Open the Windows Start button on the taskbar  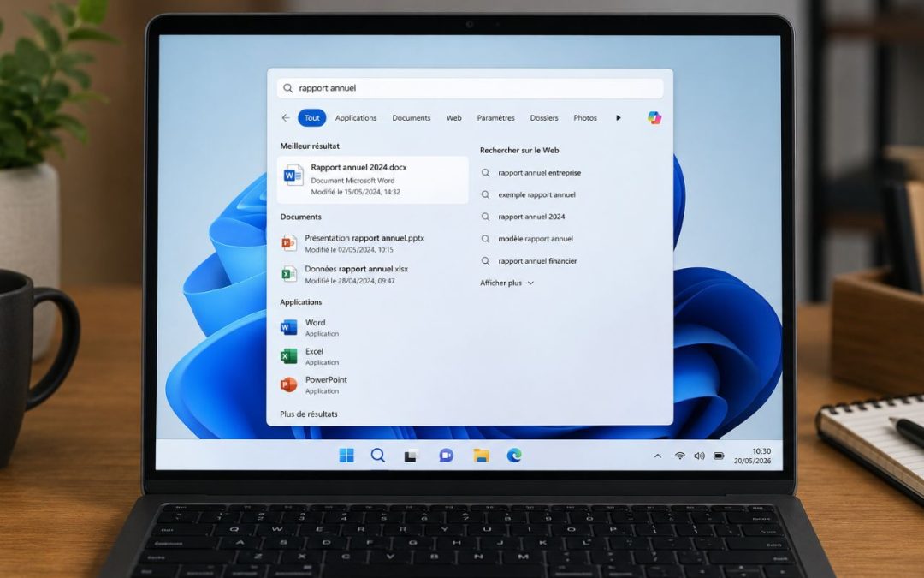(346, 456)
